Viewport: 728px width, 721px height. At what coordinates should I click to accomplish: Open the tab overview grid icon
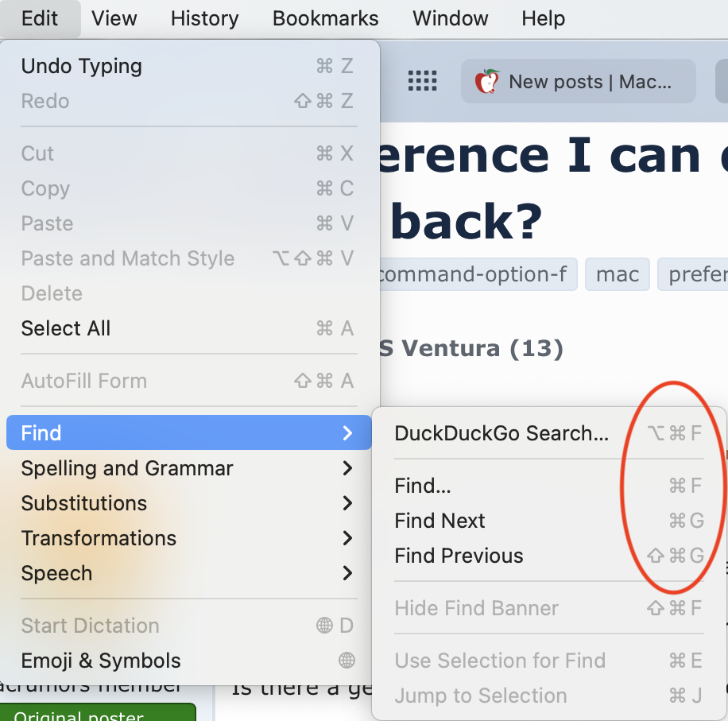coord(422,81)
